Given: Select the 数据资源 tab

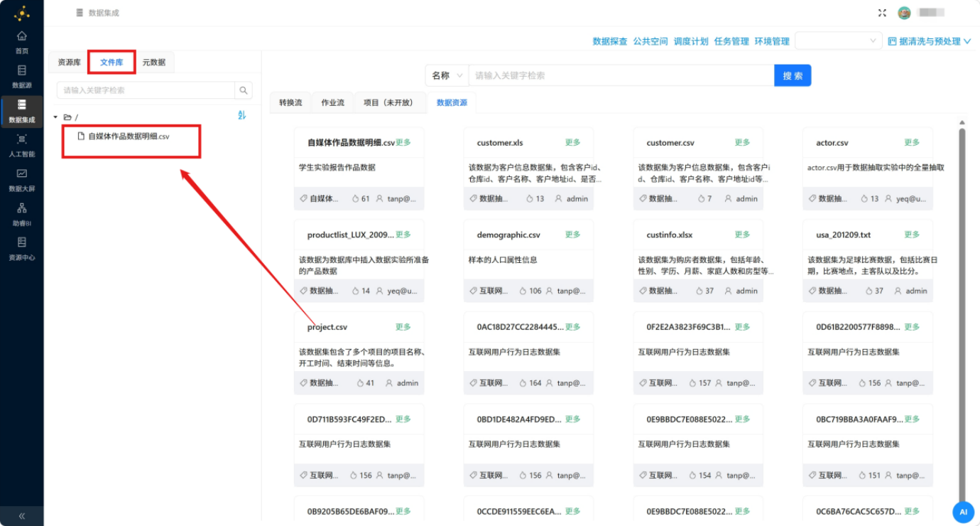Looking at the screenshot, I should [x=452, y=102].
